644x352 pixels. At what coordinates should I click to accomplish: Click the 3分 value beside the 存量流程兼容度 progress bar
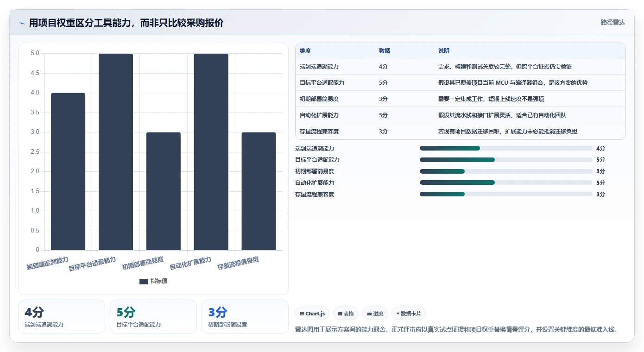coord(601,194)
